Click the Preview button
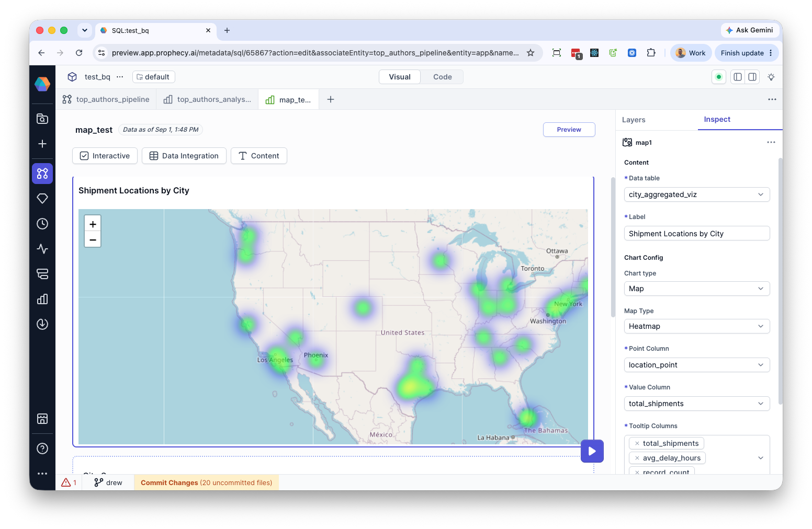812x529 pixels. (569, 130)
